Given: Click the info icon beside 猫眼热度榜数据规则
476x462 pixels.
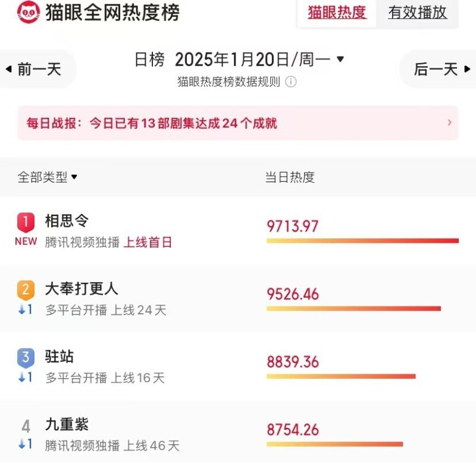Looking at the screenshot, I should [291, 82].
